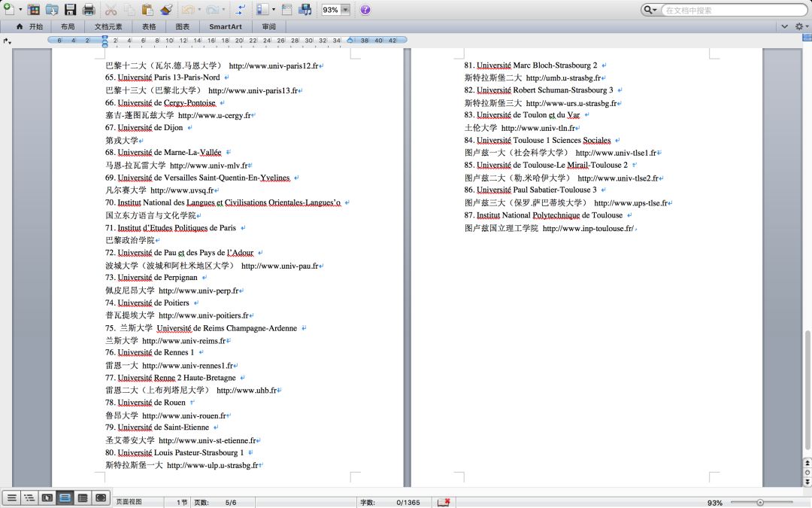Viewport: 812px width, 508px height.
Task: Open the Undo history dropdown arrow
Action: [199, 9]
